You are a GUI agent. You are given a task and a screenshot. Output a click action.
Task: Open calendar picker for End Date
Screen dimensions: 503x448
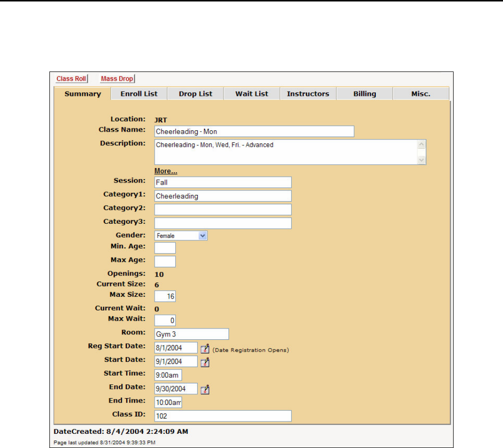click(x=205, y=390)
